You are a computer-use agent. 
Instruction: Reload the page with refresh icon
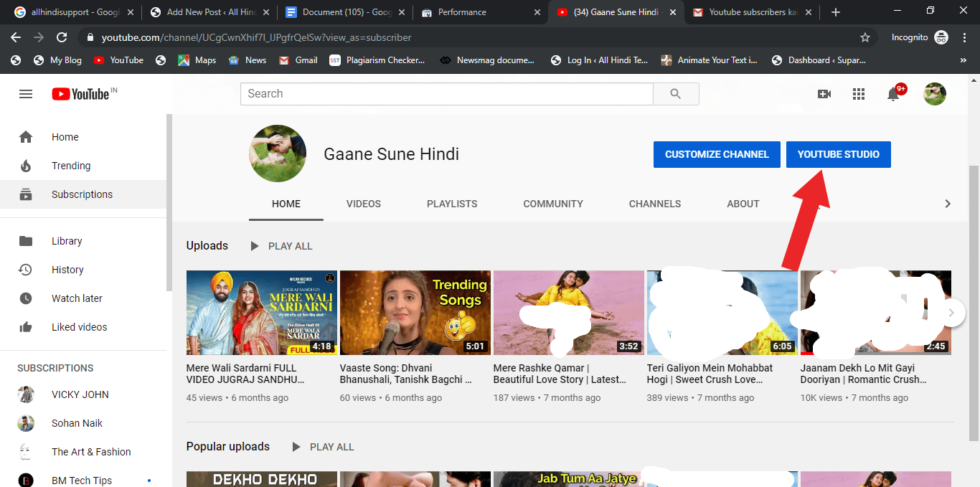pos(62,37)
